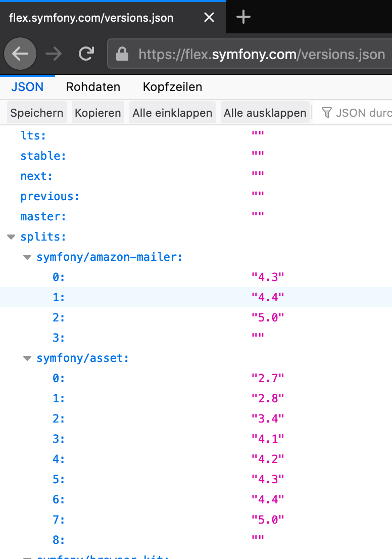Image resolution: width=392 pixels, height=559 pixels.
Task: Open the Kopfzeilen tab
Action: (x=172, y=87)
